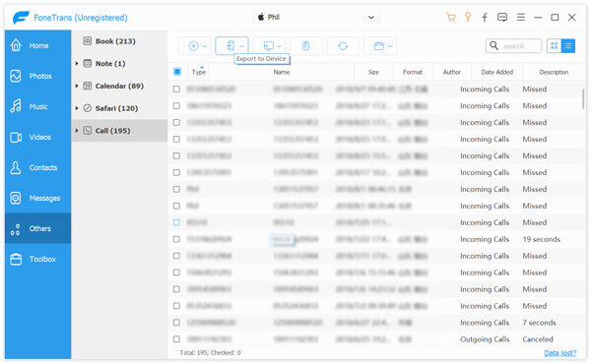Click the Data lost? link
Image resolution: width=591 pixels, height=364 pixels.
point(560,353)
